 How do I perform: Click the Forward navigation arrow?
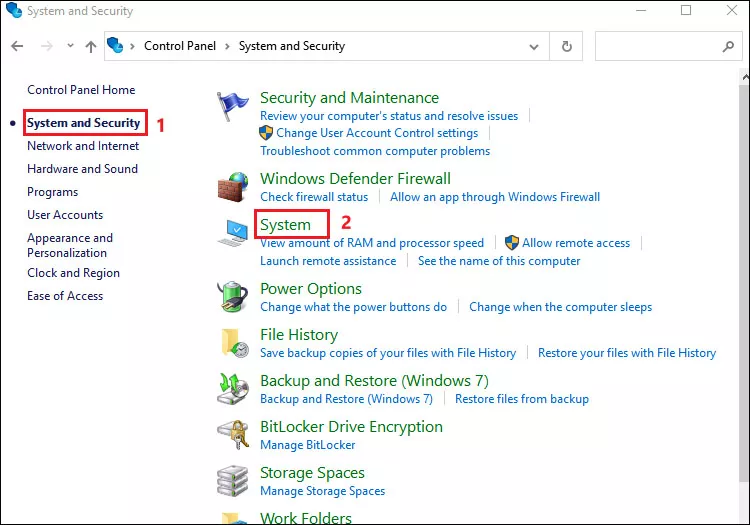point(47,46)
